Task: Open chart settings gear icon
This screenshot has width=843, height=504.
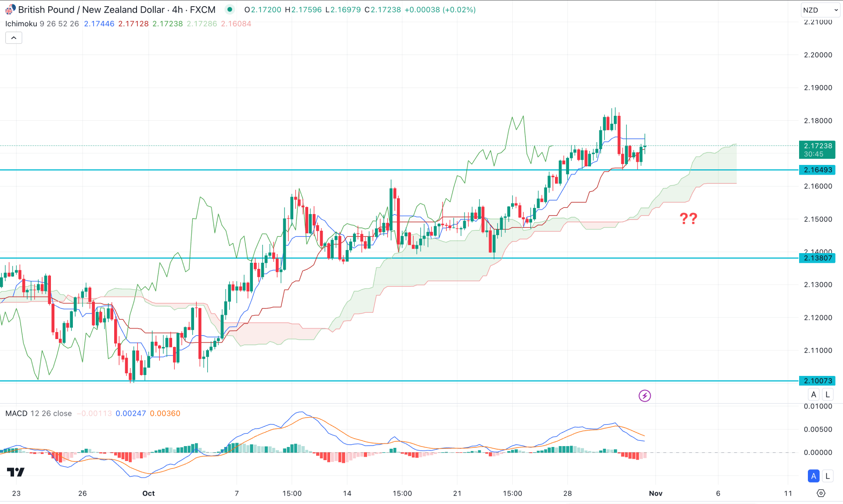Action: 821,493
